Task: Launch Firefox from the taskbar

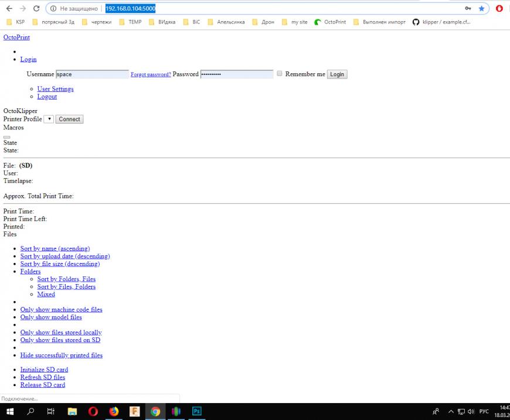Action: point(114,412)
